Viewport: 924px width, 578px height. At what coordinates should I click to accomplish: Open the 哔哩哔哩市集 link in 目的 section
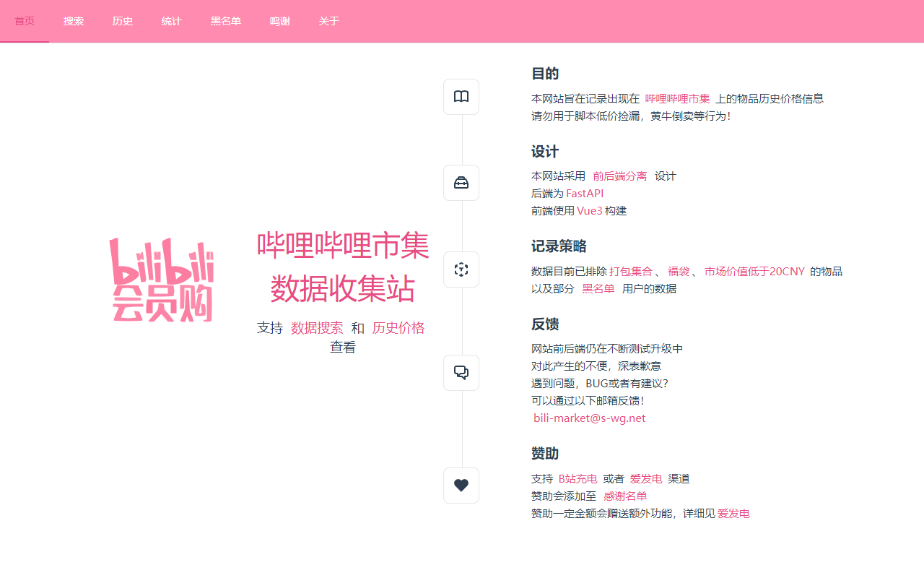(678, 98)
